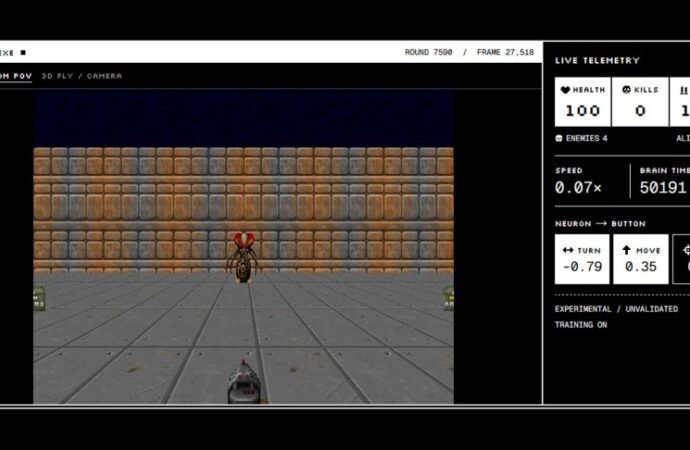The image size is (690, 450).
Task: Click the skull icon in Kills card
Action: [x=626, y=90]
